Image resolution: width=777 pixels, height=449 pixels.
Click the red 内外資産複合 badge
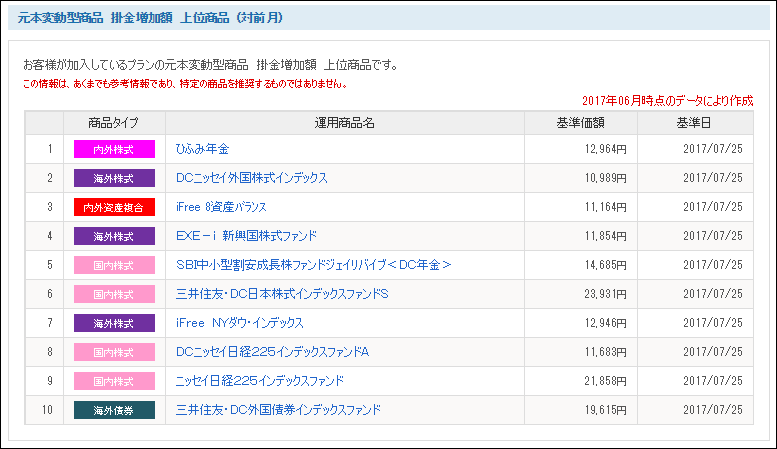tap(114, 207)
